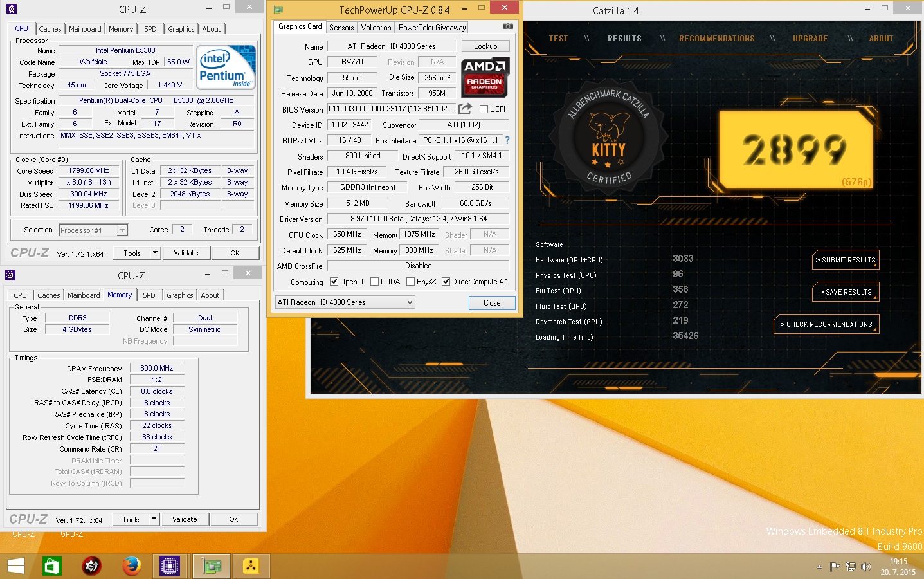Image resolution: width=924 pixels, height=579 pixels.
Task: Click the Memory Size value 512 MB in GPU-Z
Action: point(358,203)
